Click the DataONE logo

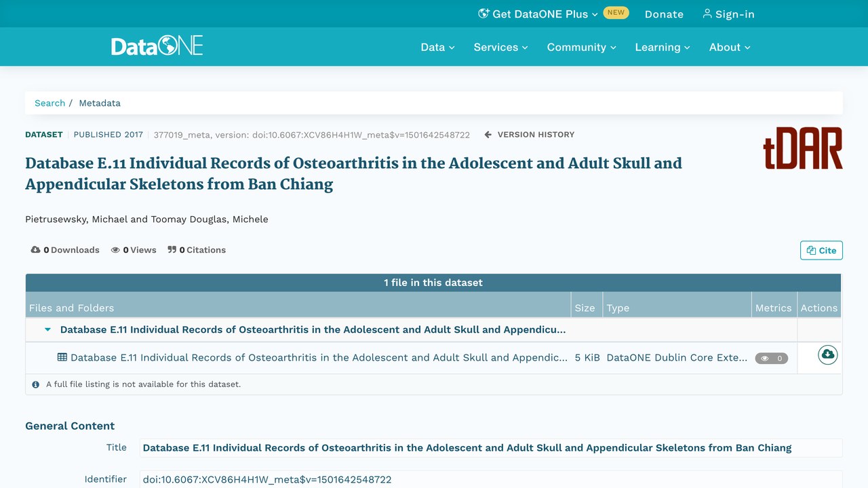(157, 46)
